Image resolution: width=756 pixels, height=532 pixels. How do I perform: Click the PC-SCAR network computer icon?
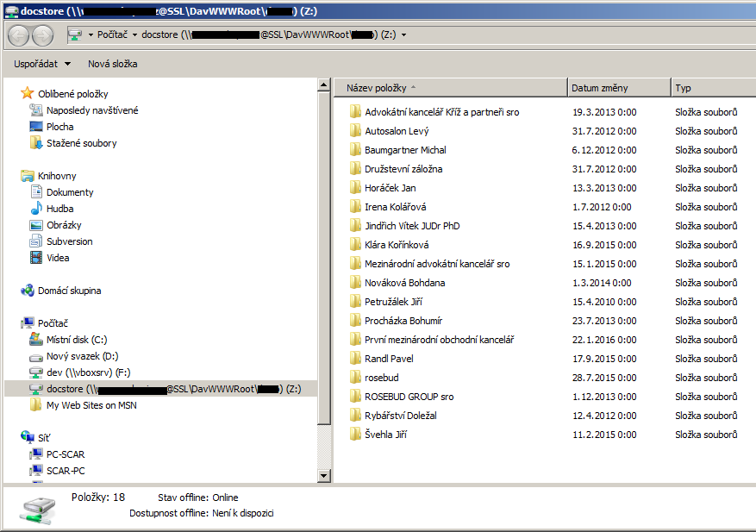click(x=36, y=454)
